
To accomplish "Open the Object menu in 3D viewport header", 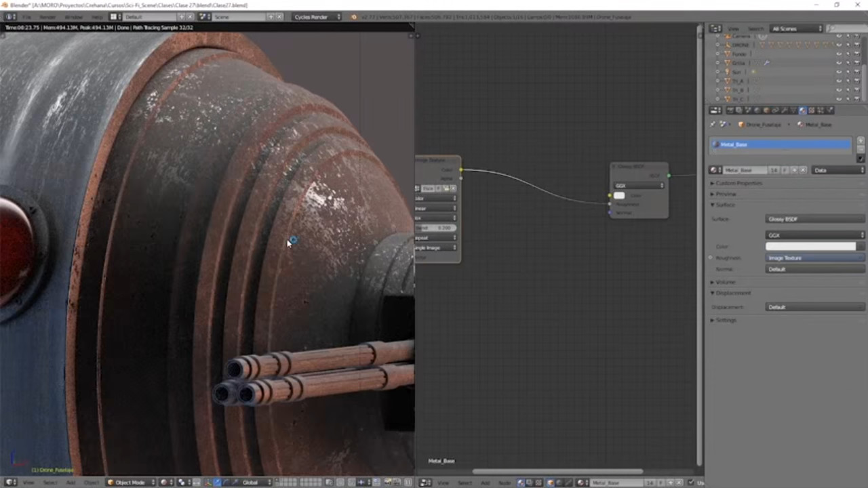I will click(x=91, y=483).
